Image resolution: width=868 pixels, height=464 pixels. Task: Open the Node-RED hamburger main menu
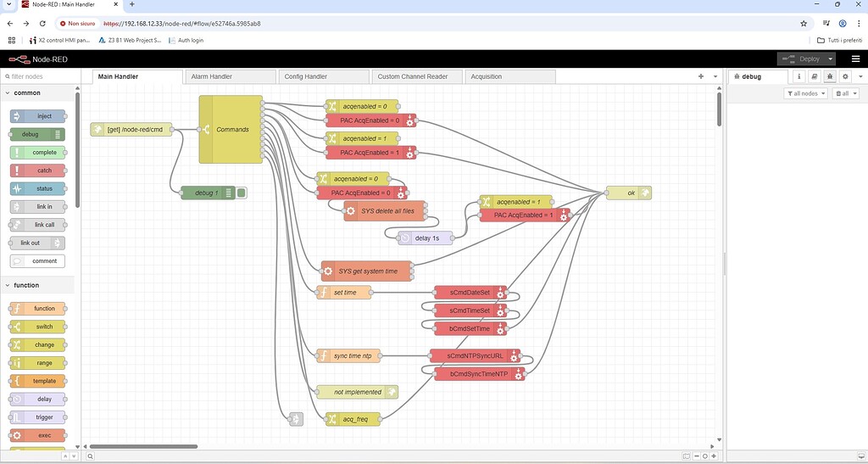(x=855, y=59)
